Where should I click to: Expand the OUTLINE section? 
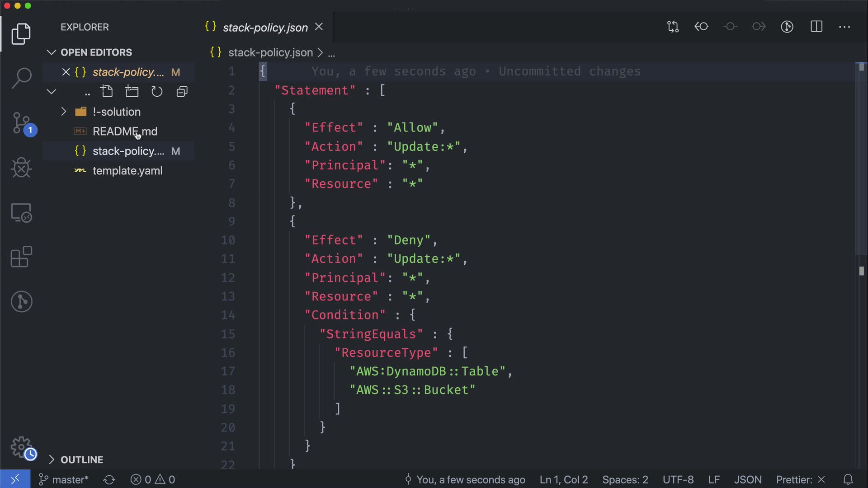tap(81, 460)
